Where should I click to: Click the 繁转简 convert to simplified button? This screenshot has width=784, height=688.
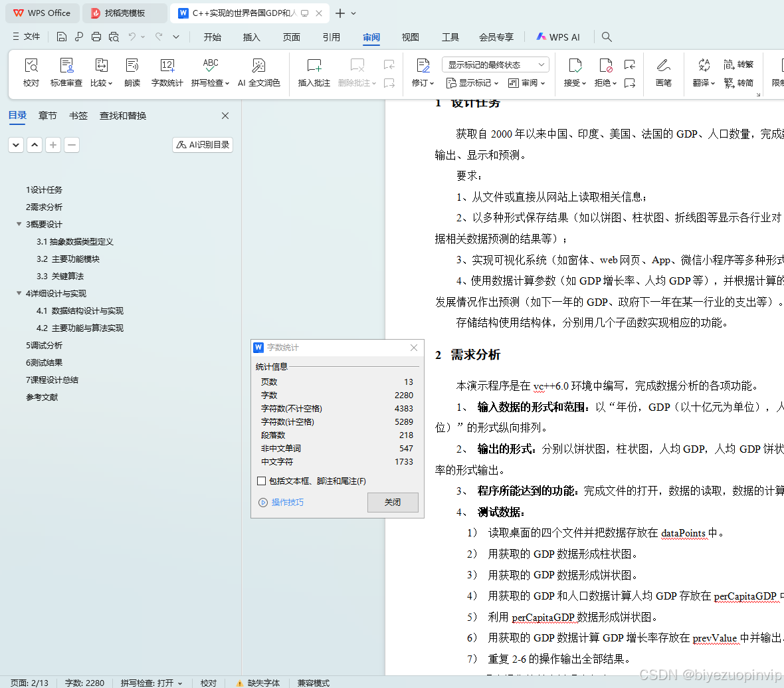[738, 82]
